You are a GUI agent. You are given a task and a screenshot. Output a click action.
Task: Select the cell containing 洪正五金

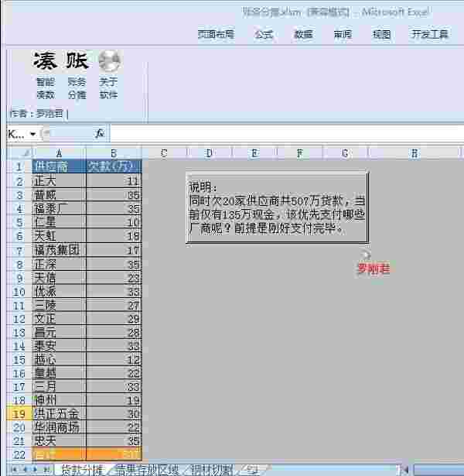tap(59, 414)
